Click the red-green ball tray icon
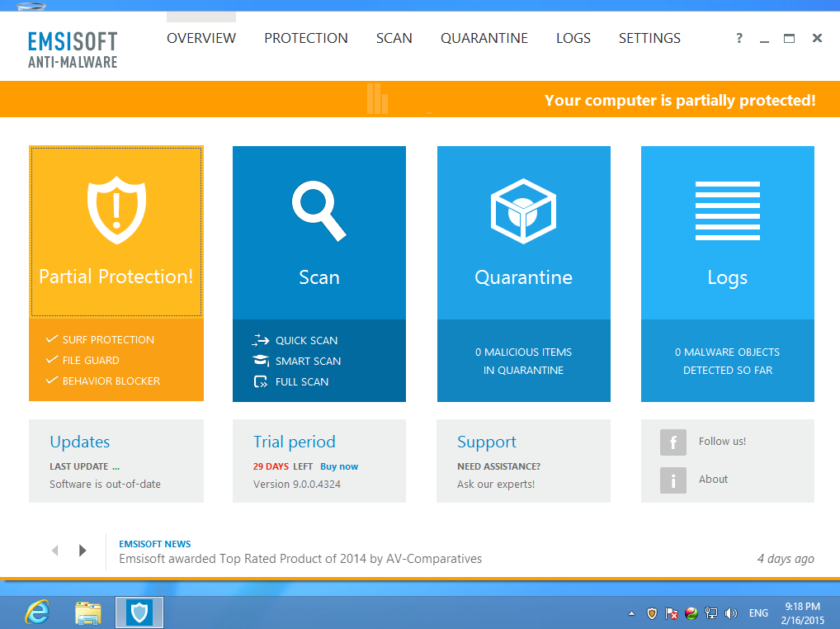Screen dimensions: 840x629 tap(691, 613)
